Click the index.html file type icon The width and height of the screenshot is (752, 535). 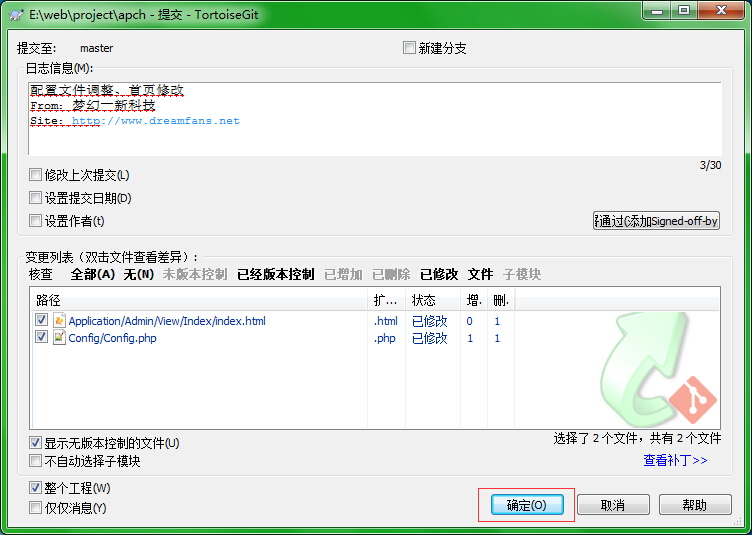click(x=59, y=320)
